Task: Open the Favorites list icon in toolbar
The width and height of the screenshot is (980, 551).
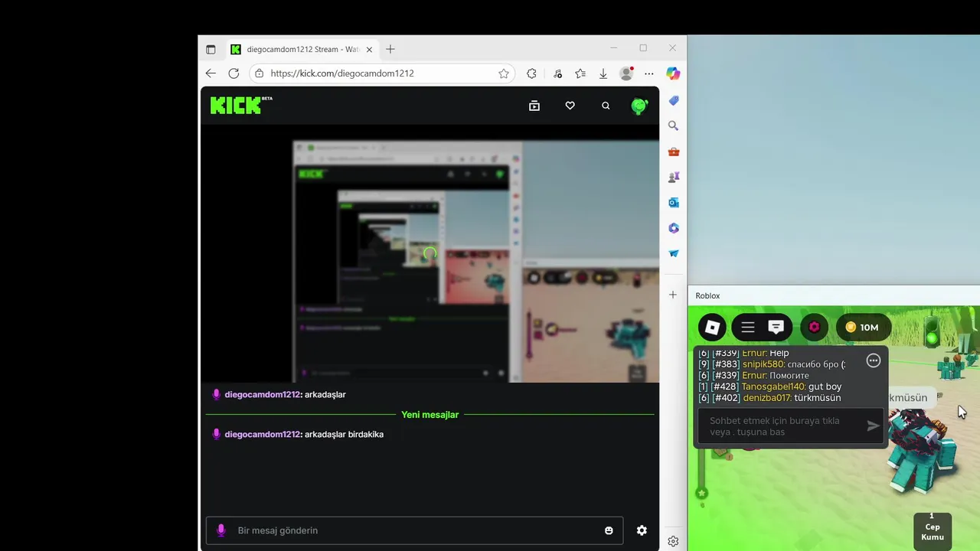Action: click(580, 73)
